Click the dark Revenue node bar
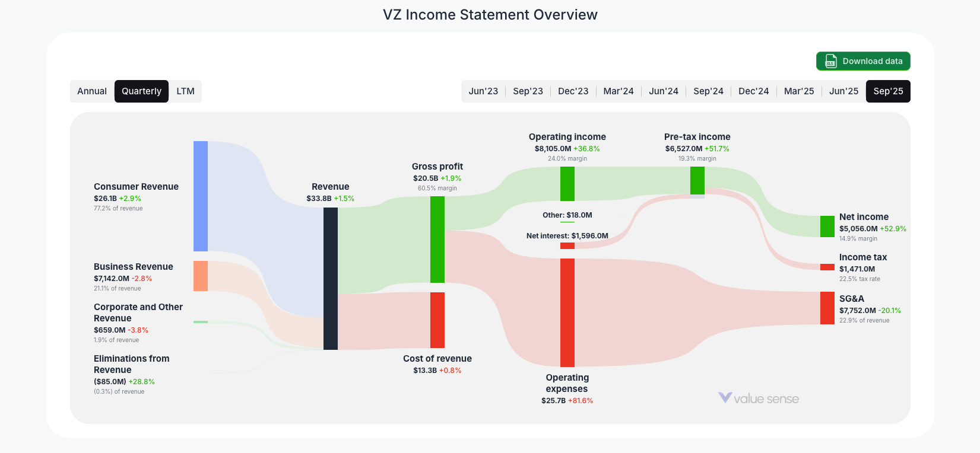 coord(331,279)
